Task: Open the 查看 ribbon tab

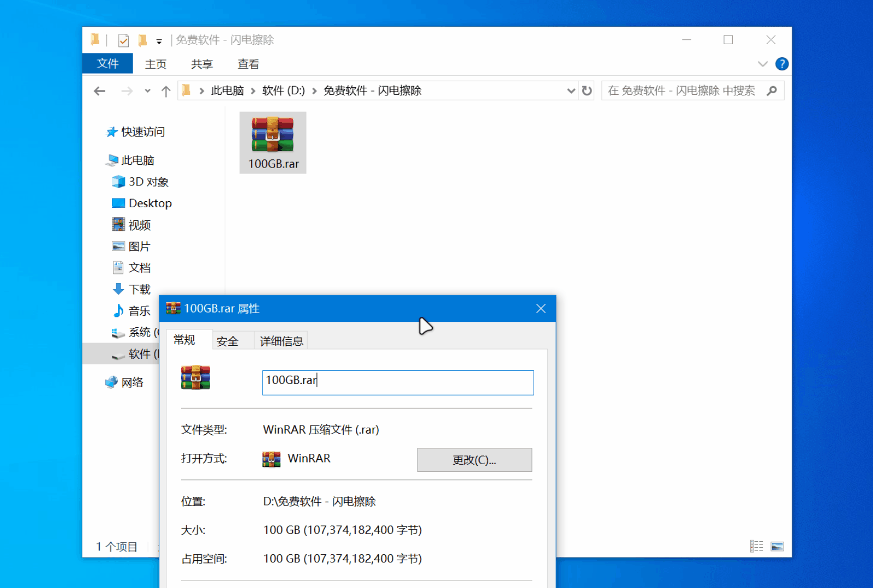Action: (247, 64)
